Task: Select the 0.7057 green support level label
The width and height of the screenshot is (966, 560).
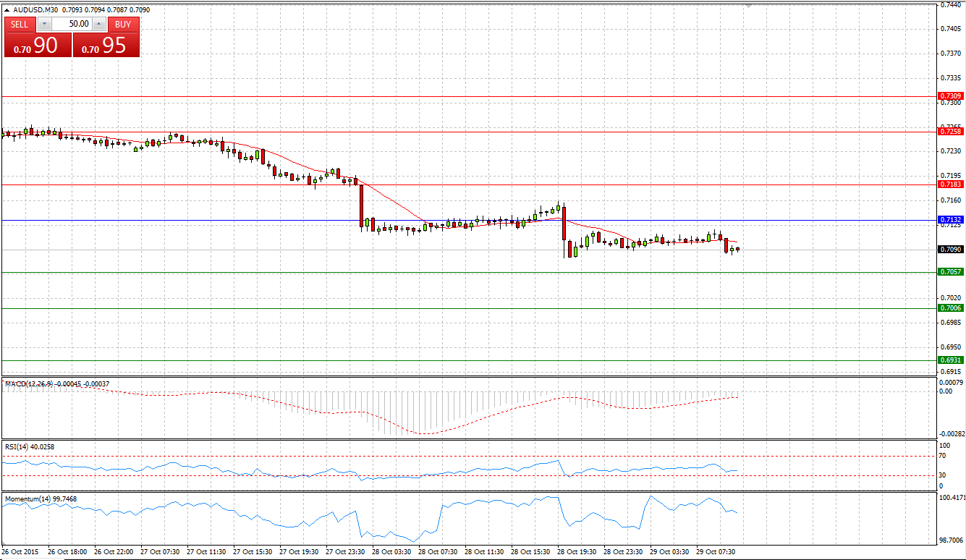Action: [951, 272]
